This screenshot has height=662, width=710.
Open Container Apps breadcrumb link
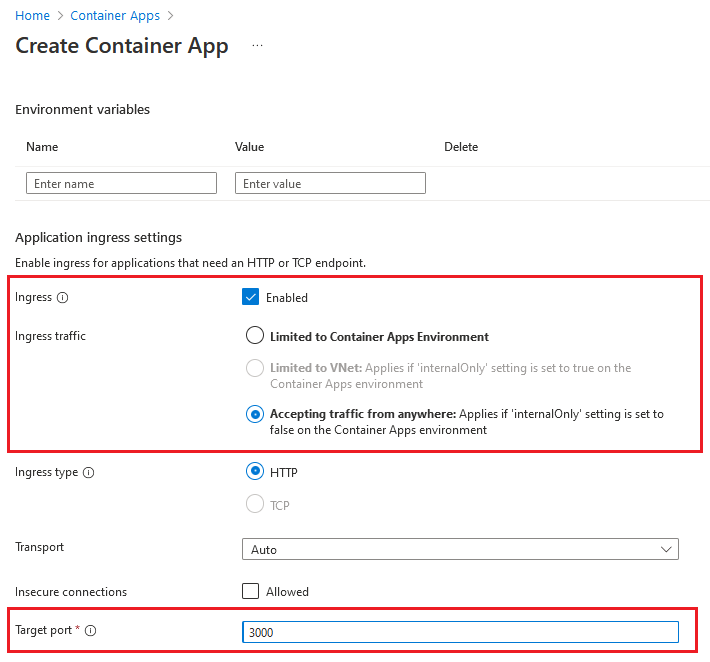[x=113, y=16]
